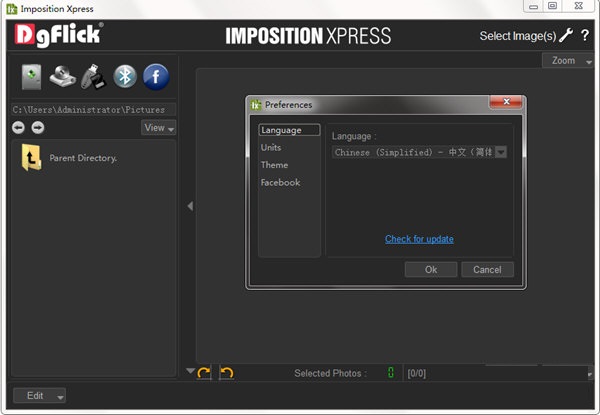Open the Parent Directory folder
This screenshot has height=415, width=600.
pyautogui.click(x=31, y=157)
